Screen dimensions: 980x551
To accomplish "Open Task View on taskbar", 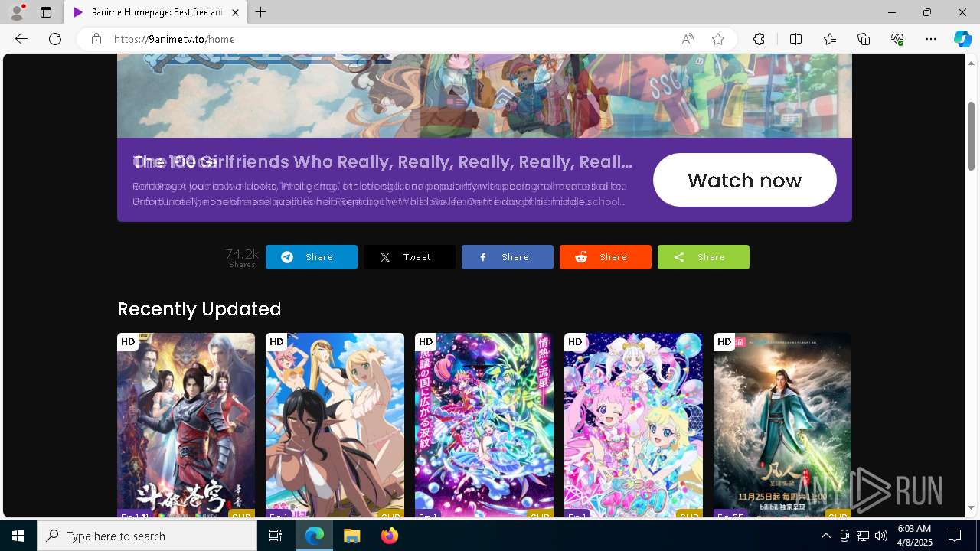I will (x=276, y=536).
